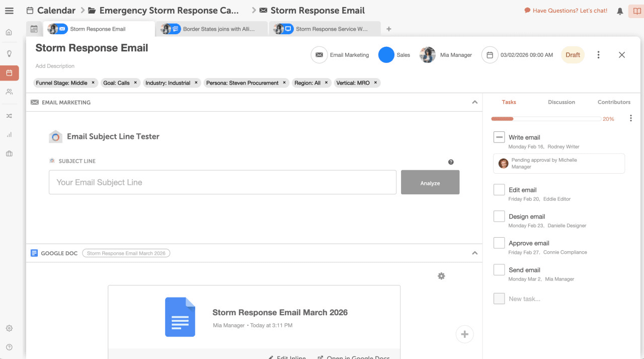
Task: Switch to the Discussion tab
Action: (561, 102)
